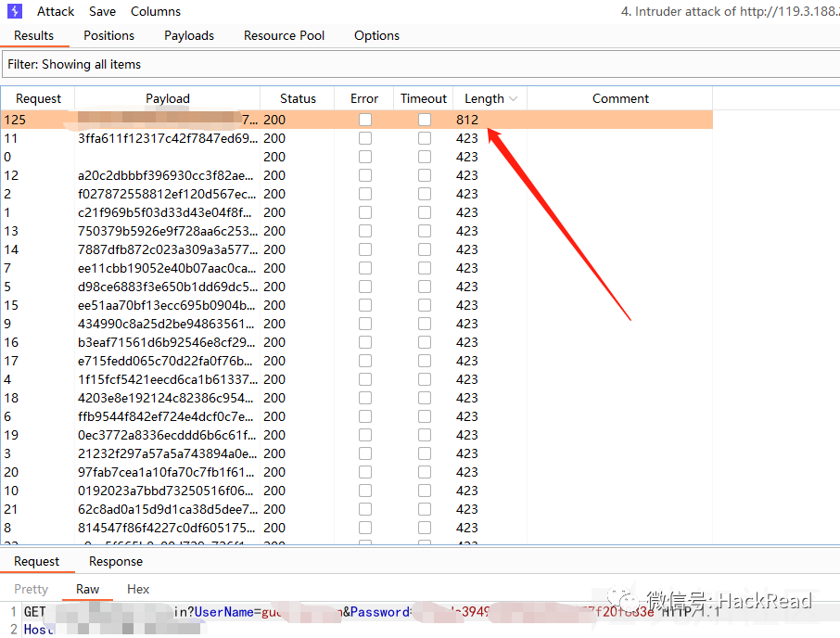Toggle the Length column sort arrow
The image size is (840, 638).
tap(514, 99)
